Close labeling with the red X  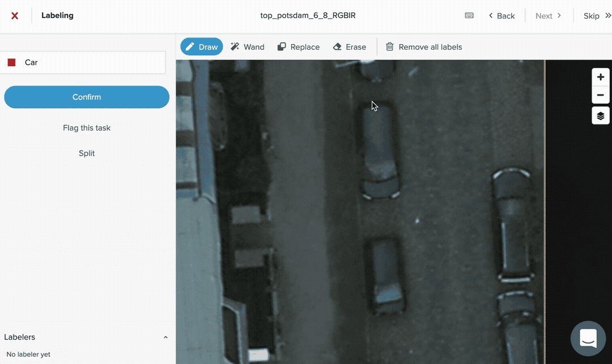(x=15, y=16)
